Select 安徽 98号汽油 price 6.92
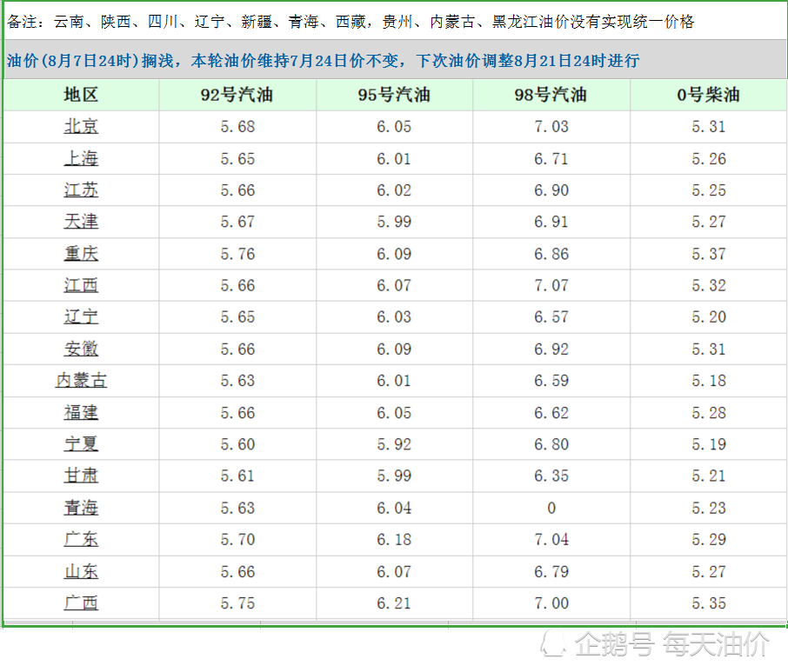The height and width of the screenshot is (672, 788). (551, 349)
